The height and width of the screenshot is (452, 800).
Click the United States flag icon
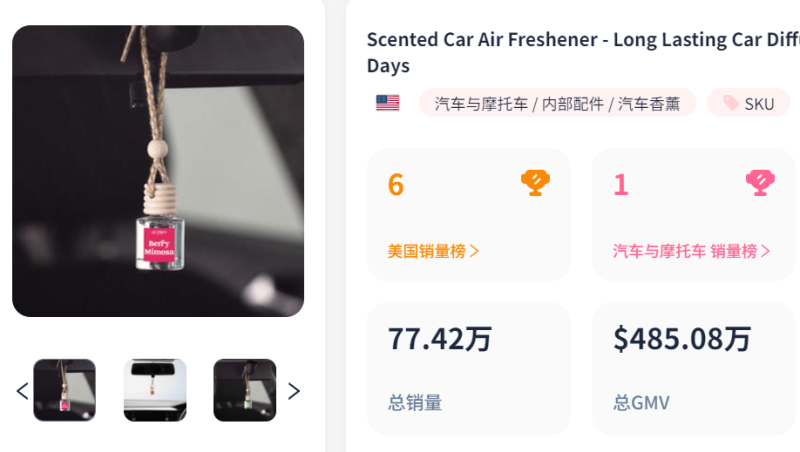387,103
